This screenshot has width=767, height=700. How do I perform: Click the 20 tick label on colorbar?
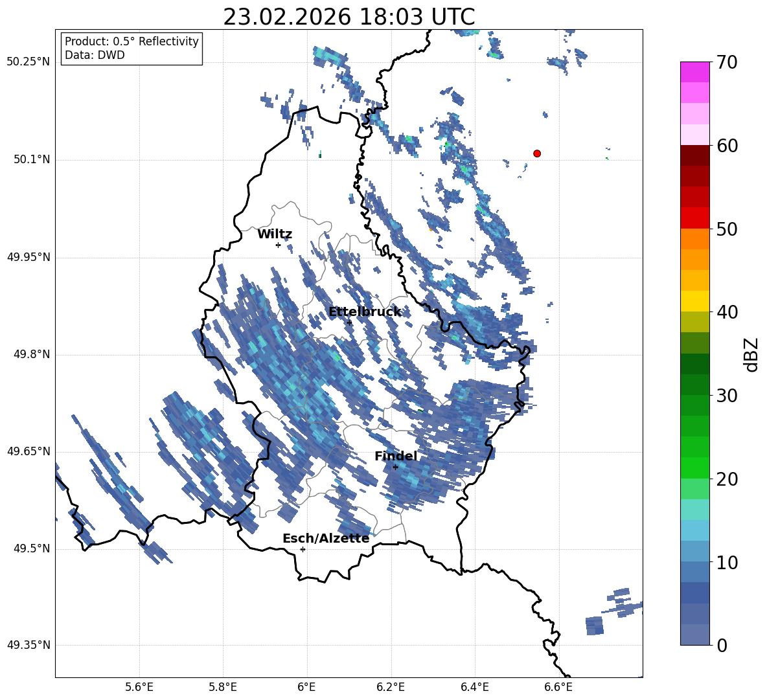(727, 479)
